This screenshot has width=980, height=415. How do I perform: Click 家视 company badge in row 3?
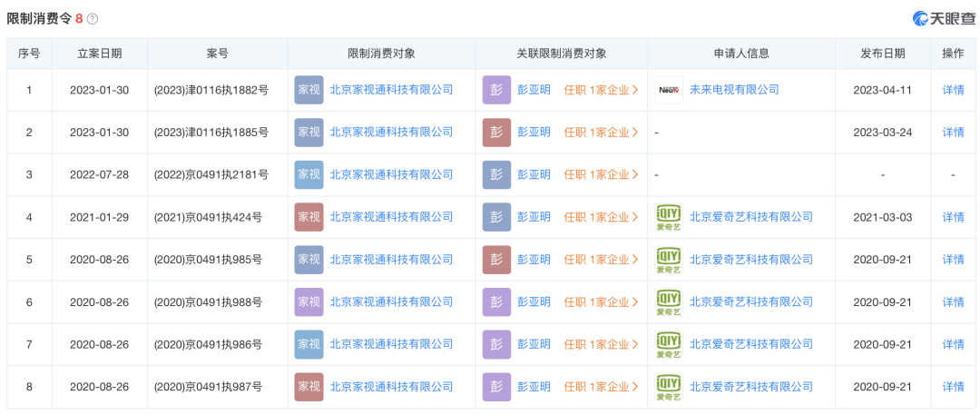coord(309,174)
